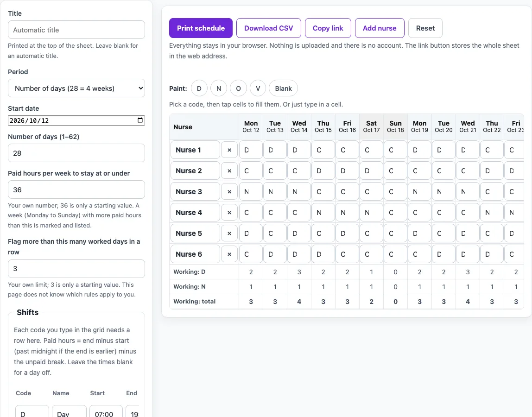Screen dimensions: 532x417
Task: Click Nurse 1's Mon Oct 12 shift cell
Action: pos(251,150)
